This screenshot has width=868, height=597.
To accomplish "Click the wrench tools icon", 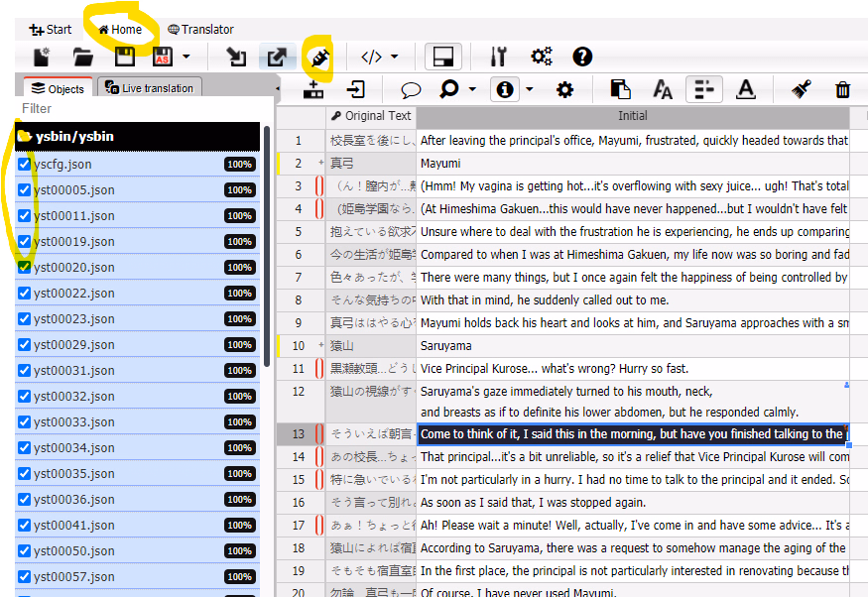I will (x=499, y=57).
